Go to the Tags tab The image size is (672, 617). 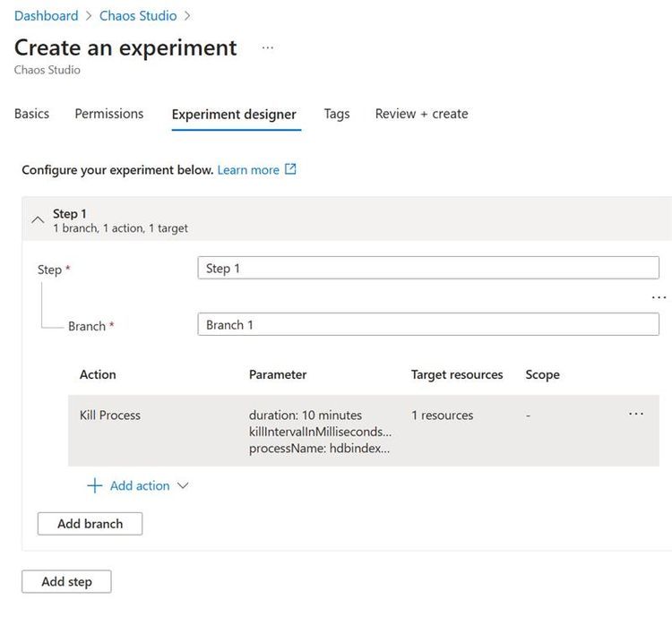pyautogui.click(x=337, y=114)
